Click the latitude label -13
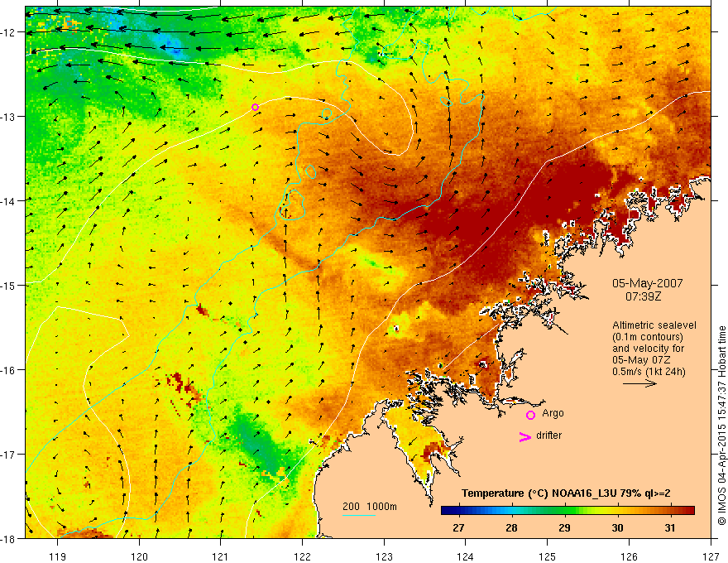The width and height of the screenshot is (728, 563). tap(8, 116)
